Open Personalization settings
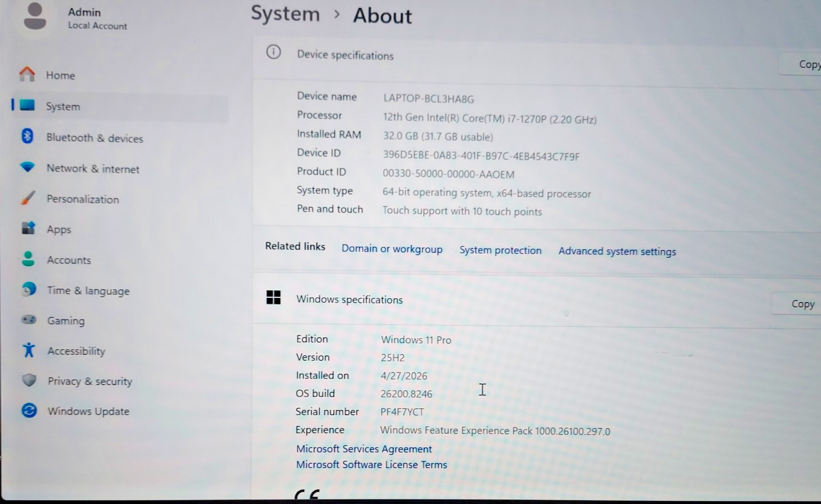The height and width of the screenshot is (504, 821). point(83,199)
